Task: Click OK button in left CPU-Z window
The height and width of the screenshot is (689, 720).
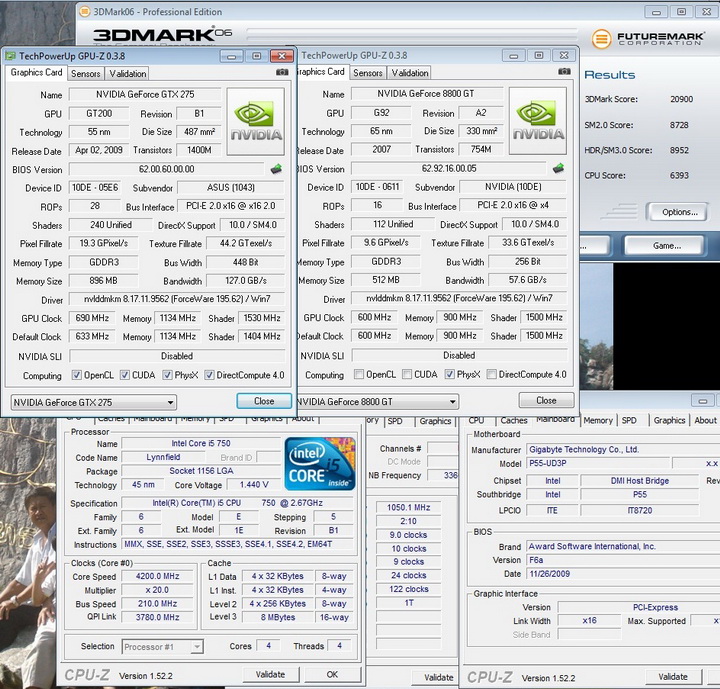Action: 332,674
